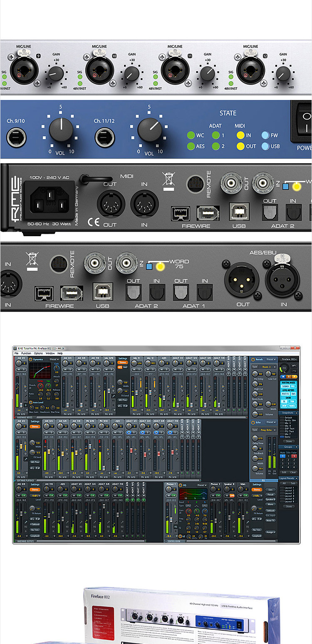Click Clear button in Groups panel
The height and width of the screenshot is (644, 312).
293,472
